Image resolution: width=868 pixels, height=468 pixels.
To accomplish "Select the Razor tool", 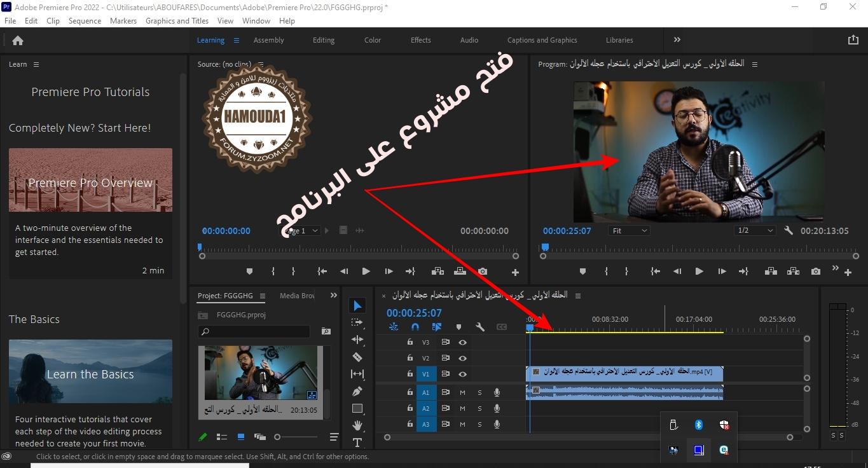I will pos(357,357).
